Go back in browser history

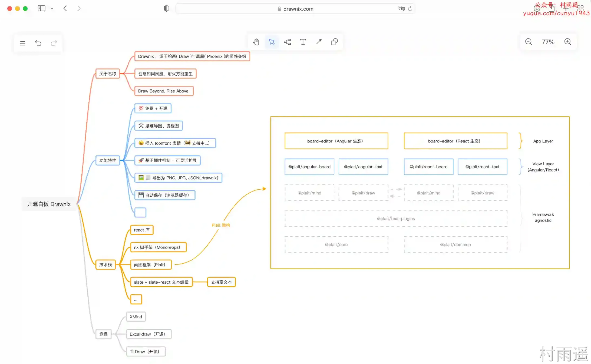click(x=65, y=8)
